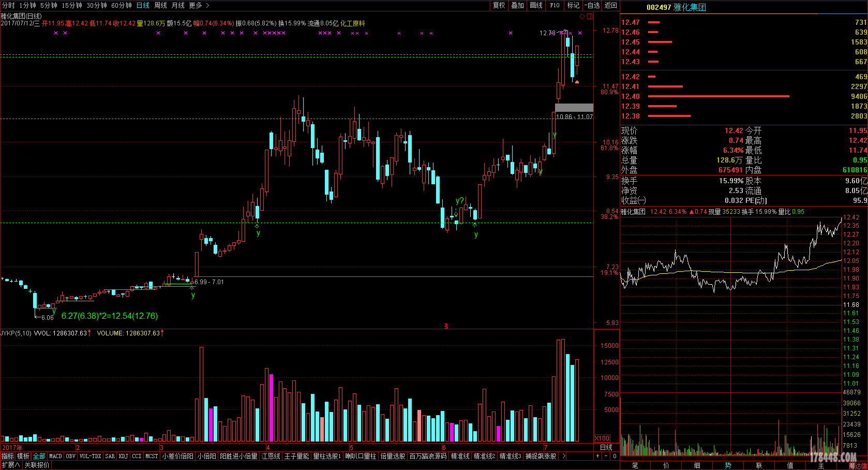
Task: Open the 势 trend tab
Action: (x=728, y=465)
